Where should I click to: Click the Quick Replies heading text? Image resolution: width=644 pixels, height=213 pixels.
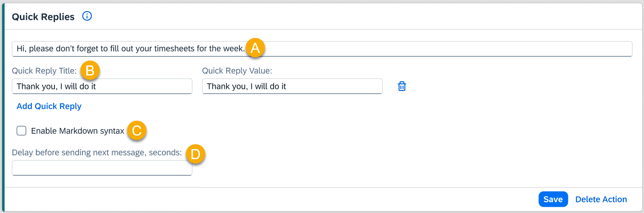[x=43, y=17]
